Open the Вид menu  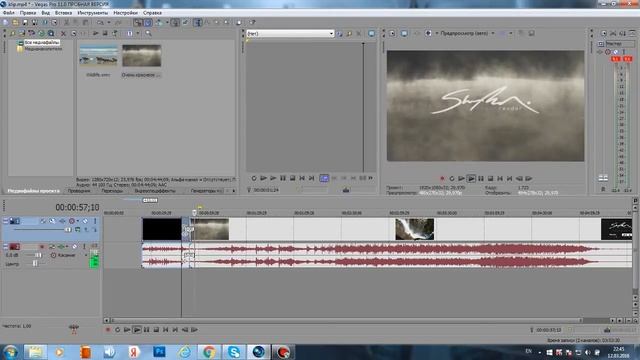[x=46, y=13]
